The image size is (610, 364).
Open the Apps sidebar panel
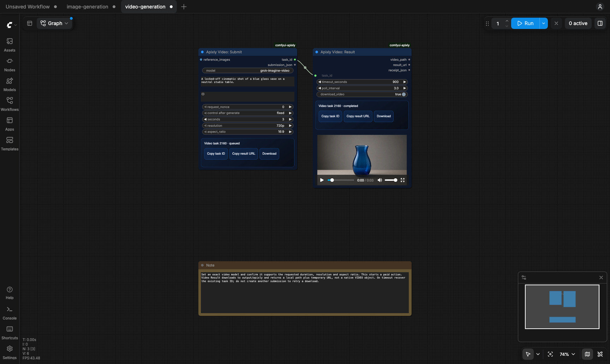click(10, 124)
